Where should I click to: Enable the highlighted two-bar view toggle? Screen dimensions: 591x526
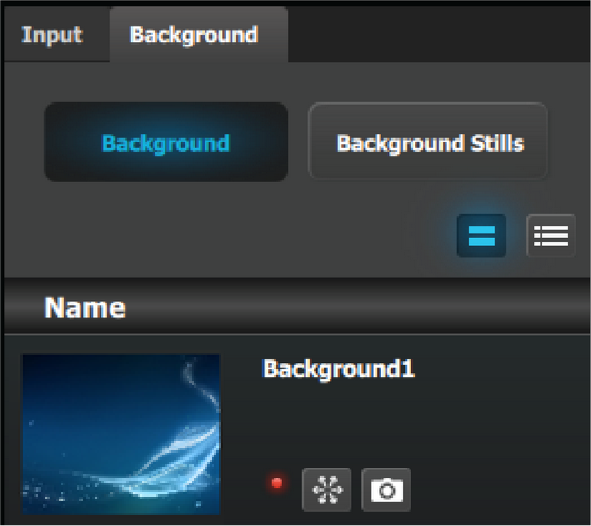[481, 235]
